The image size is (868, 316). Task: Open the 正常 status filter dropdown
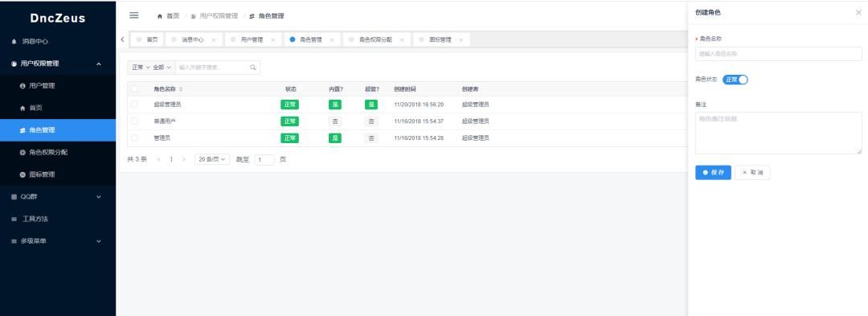click(141, 68)
